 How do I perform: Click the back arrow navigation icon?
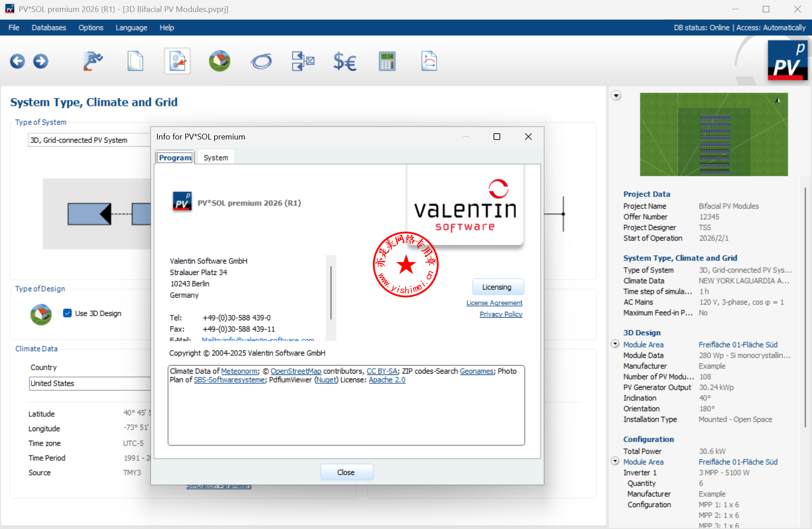(17, 61)
